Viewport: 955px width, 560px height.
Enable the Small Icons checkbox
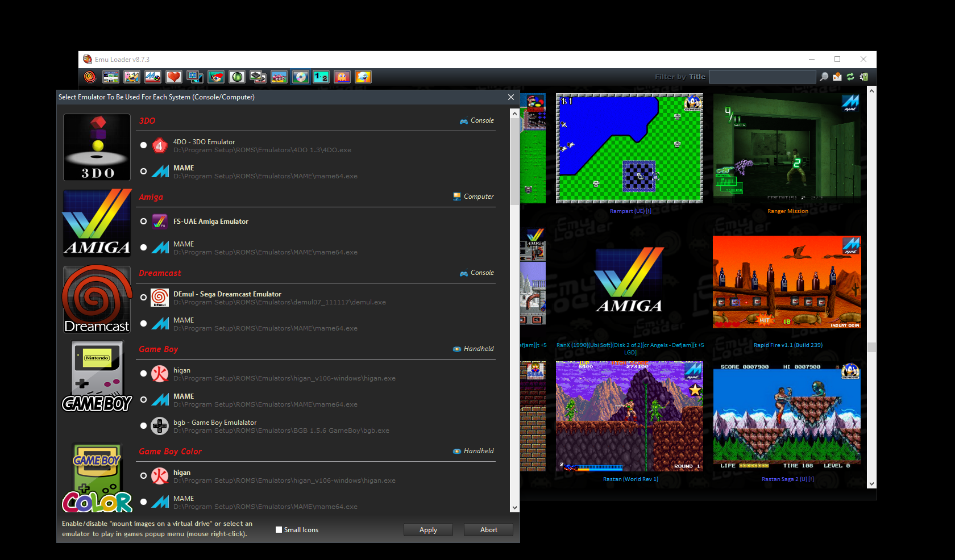[x=279, y=530]
